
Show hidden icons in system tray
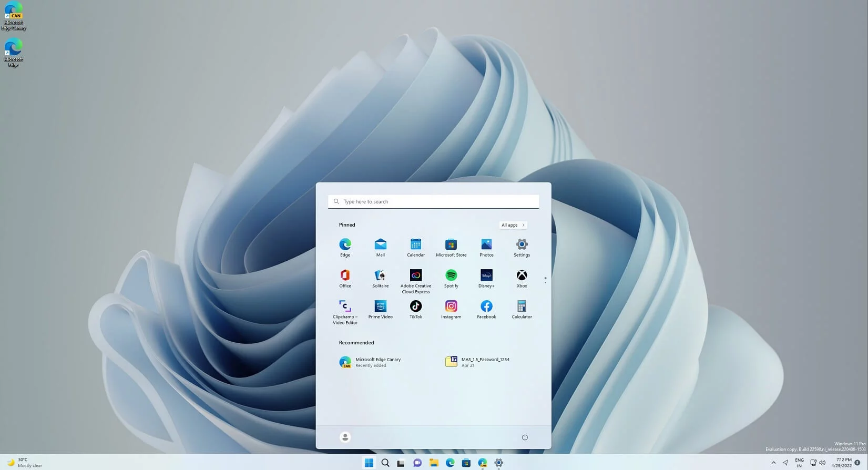[773, 463]
